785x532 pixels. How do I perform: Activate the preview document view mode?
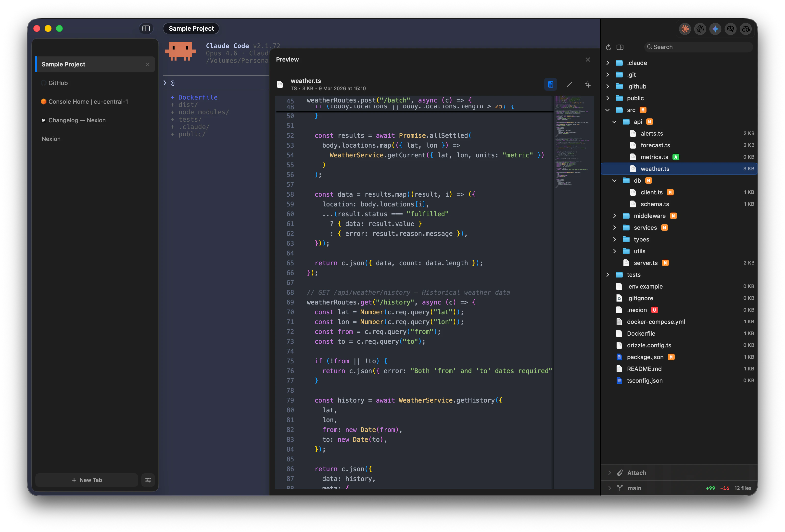click(x=551, y=84)
